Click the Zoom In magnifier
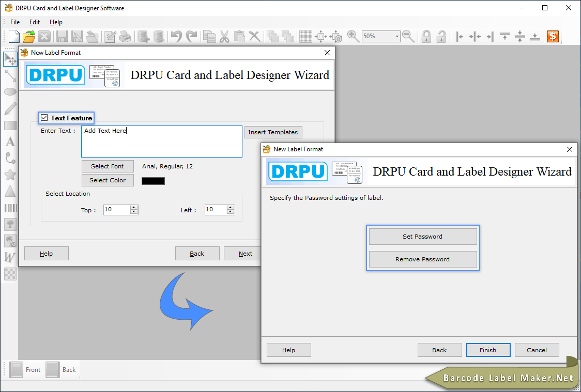This screenshot has width=581, height=392. point(353,36)
